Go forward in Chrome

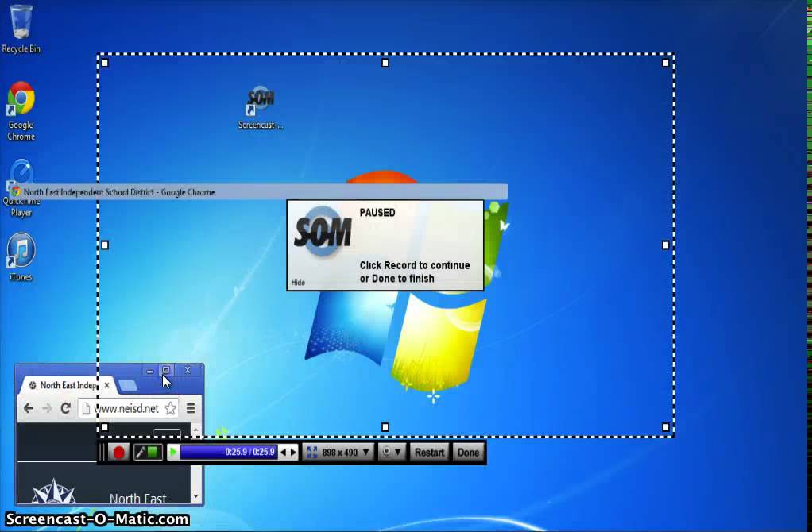point(47,408)
